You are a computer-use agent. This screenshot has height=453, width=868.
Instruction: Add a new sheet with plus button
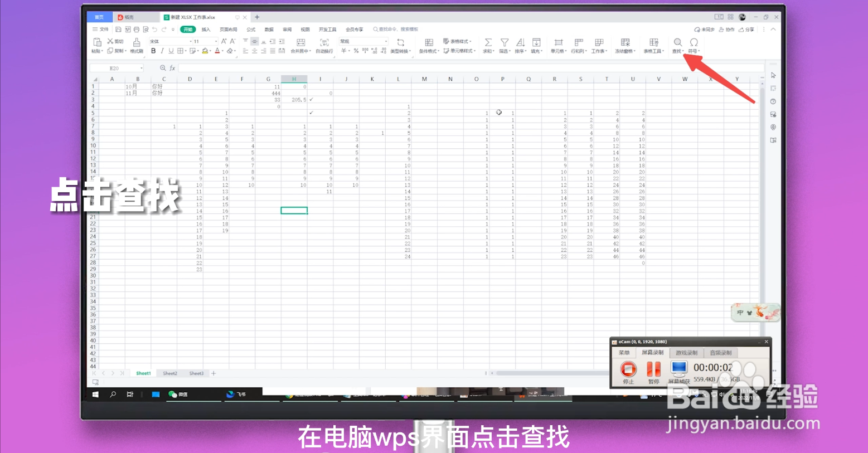tap(214, 373)
